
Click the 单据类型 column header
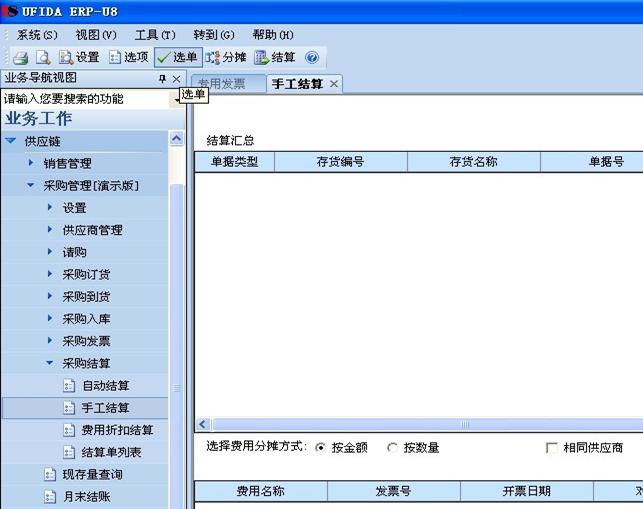pos(234,162)
